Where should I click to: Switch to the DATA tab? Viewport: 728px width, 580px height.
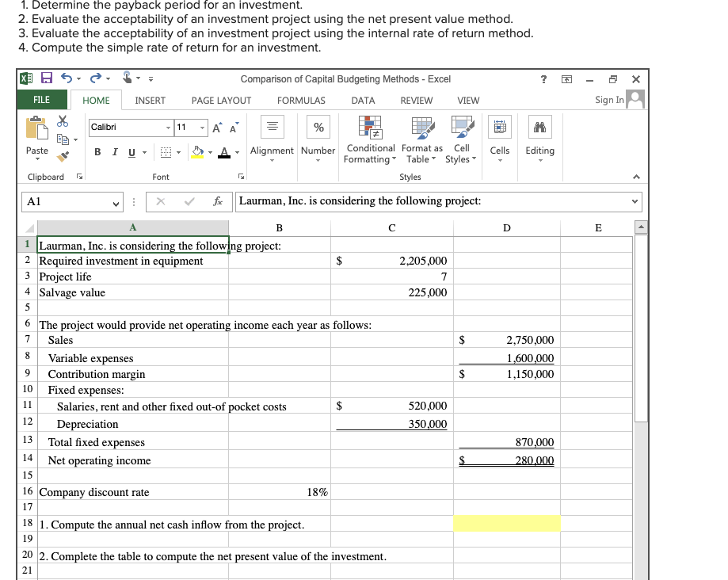[363, 101]
